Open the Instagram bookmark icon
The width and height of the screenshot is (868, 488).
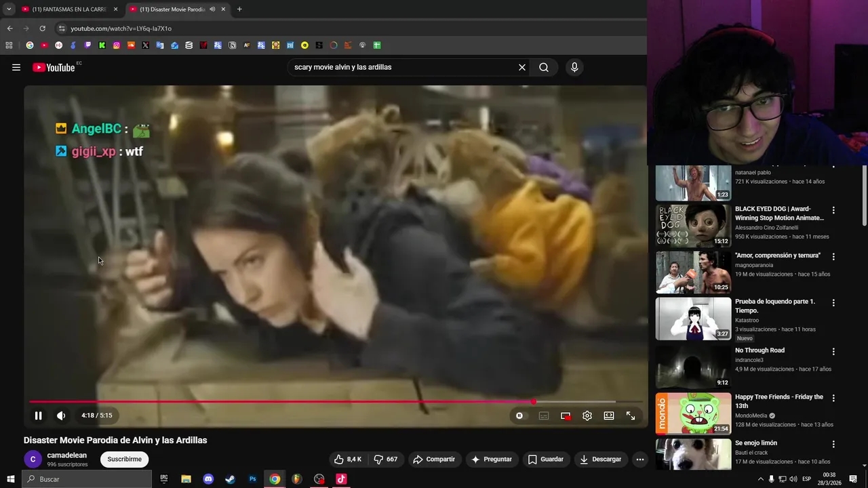117,45
